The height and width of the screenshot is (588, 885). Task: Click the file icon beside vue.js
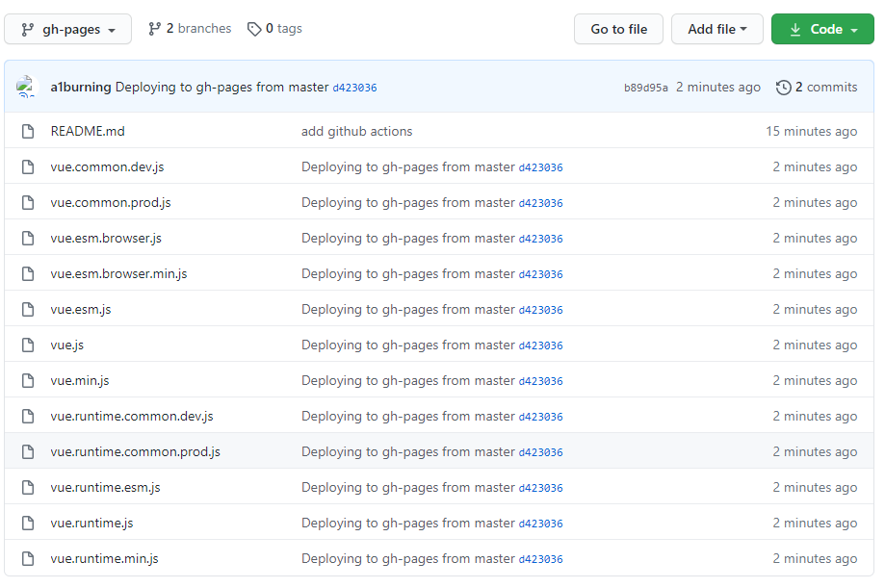28,345
